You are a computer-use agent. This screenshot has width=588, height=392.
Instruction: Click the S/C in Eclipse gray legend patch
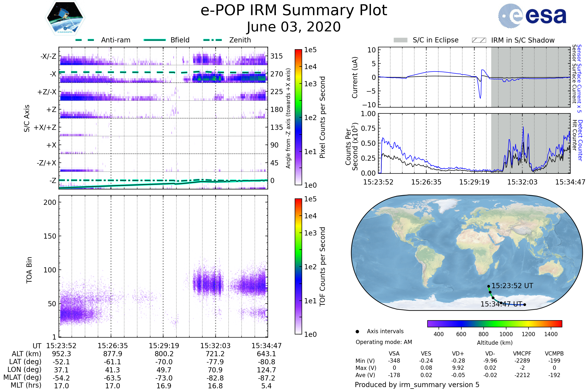pyautogui.click(x=400, y=40)
